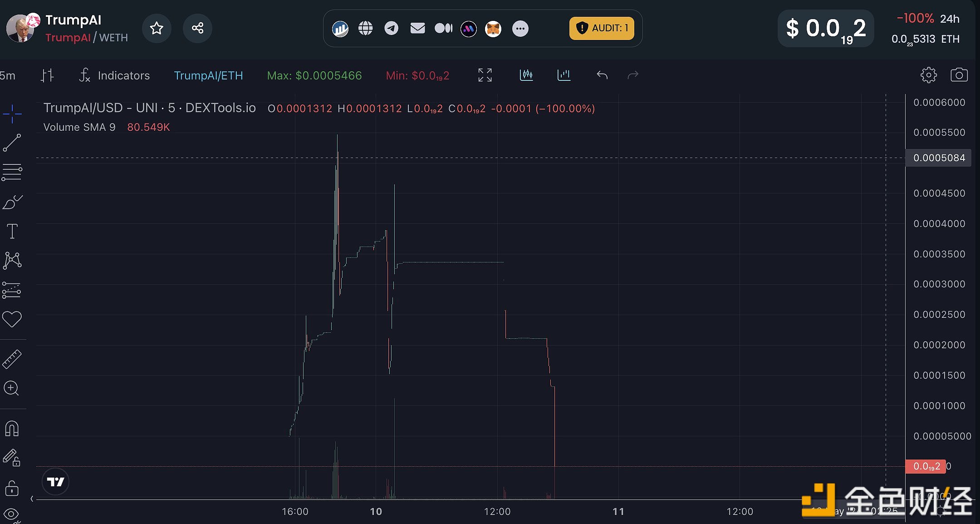Add token to MetaMask fox icon

click(x=493, y=29)
